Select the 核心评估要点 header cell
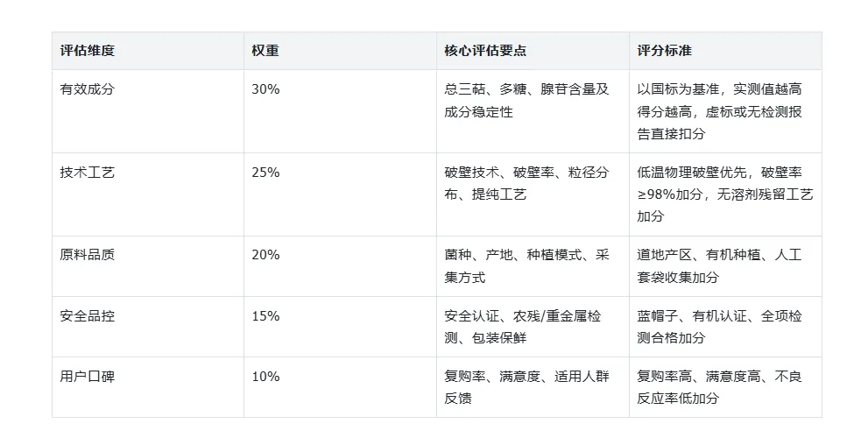868x445 pixels. pos(533,51)
